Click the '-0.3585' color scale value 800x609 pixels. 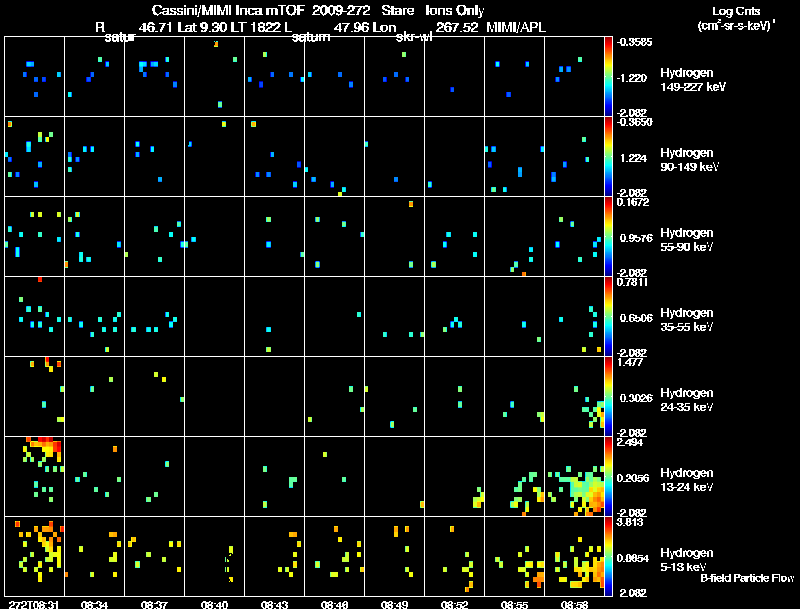634,42
